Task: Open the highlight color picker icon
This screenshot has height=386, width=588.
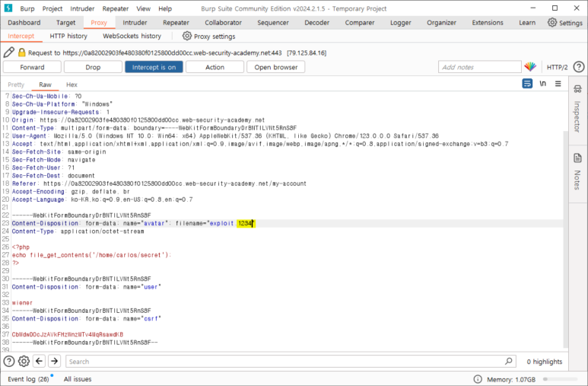Action: click(x=530, y=67)
